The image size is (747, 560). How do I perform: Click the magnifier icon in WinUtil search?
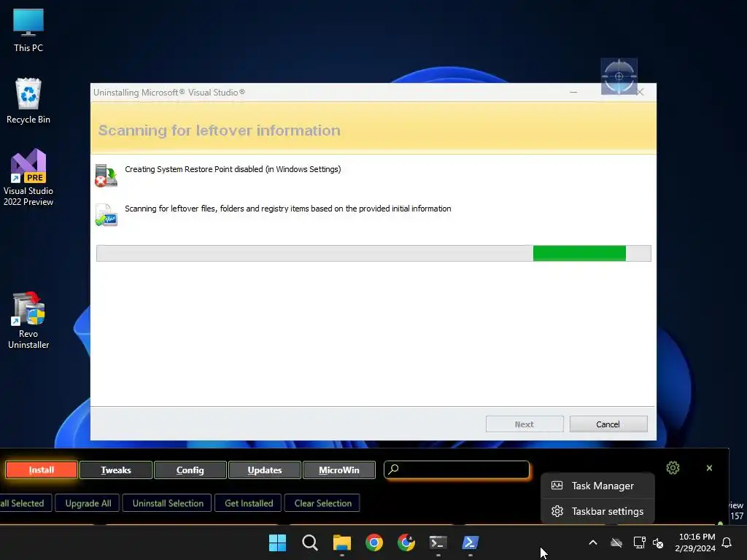pos(393,470)
